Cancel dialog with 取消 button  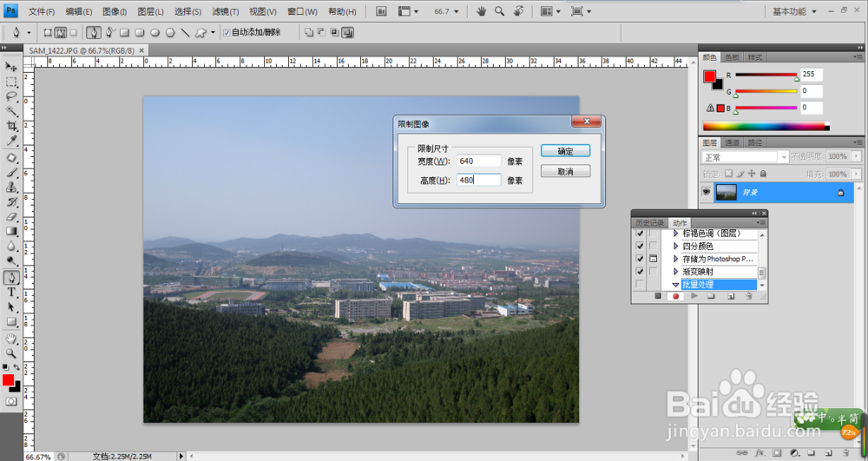pyautogui.click(x=565, y=172)
